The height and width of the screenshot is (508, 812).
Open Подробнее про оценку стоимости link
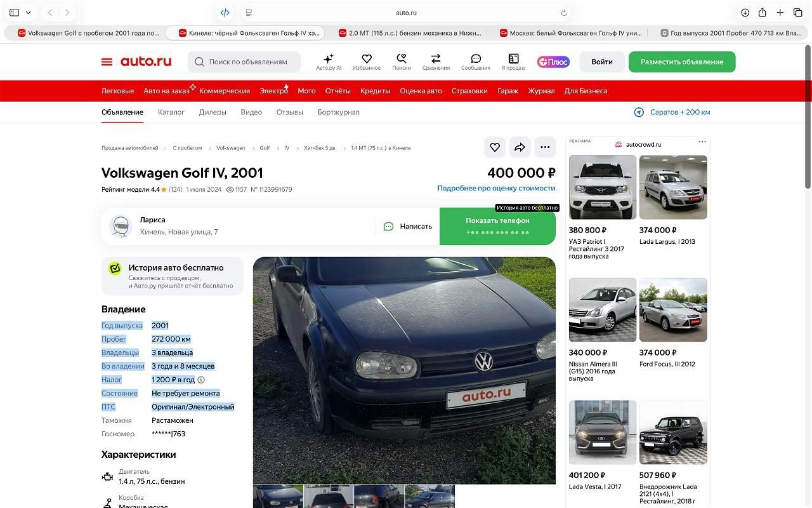click(x=496, y=188)
